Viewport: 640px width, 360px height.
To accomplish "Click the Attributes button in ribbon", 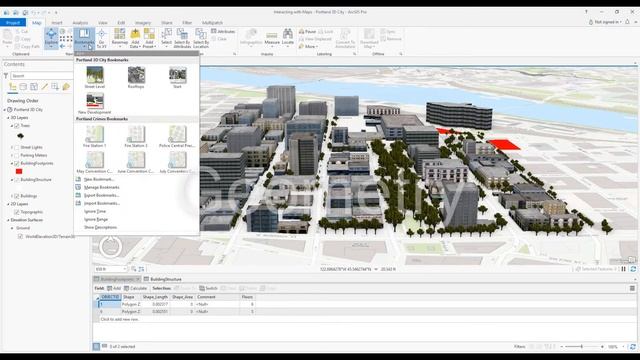I will (x=223, y=31).
